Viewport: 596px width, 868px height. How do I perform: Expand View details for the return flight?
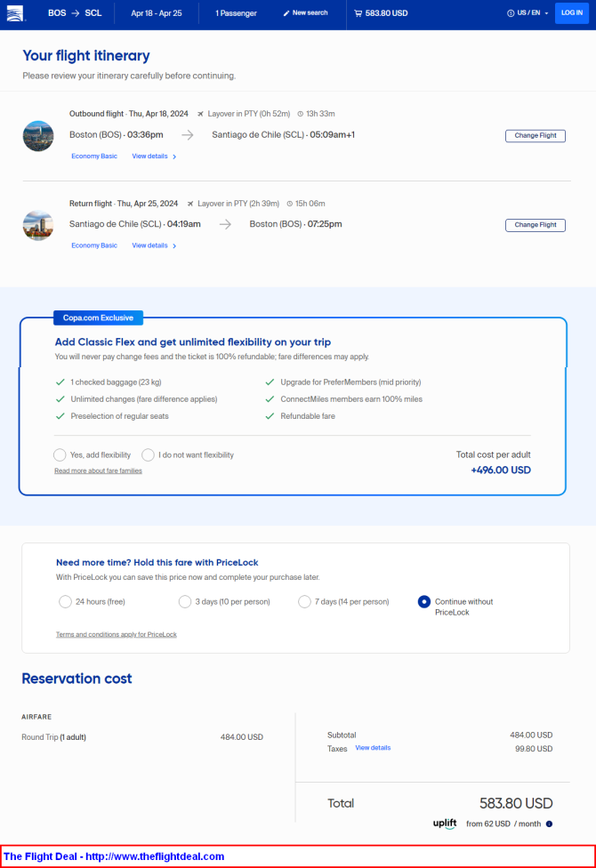pos(154,245)
